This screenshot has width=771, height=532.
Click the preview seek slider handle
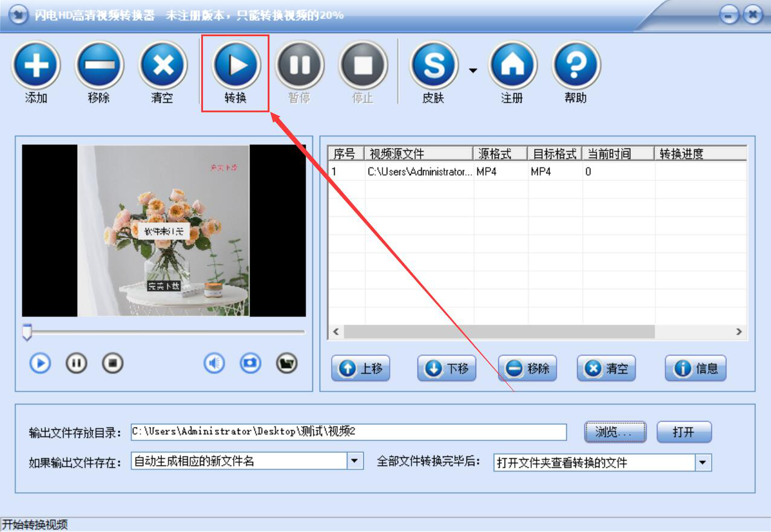click(x=27, y=332)
